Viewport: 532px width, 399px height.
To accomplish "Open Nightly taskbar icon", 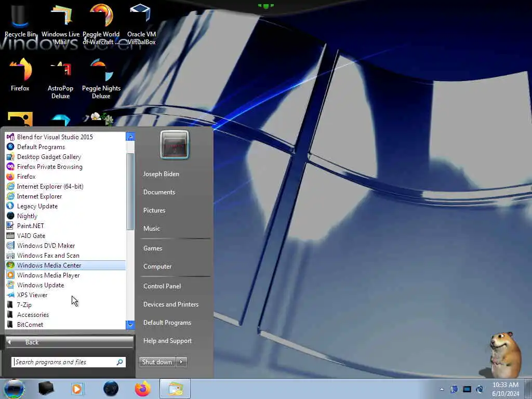I will pyautogui.click(x=111, y=389).
